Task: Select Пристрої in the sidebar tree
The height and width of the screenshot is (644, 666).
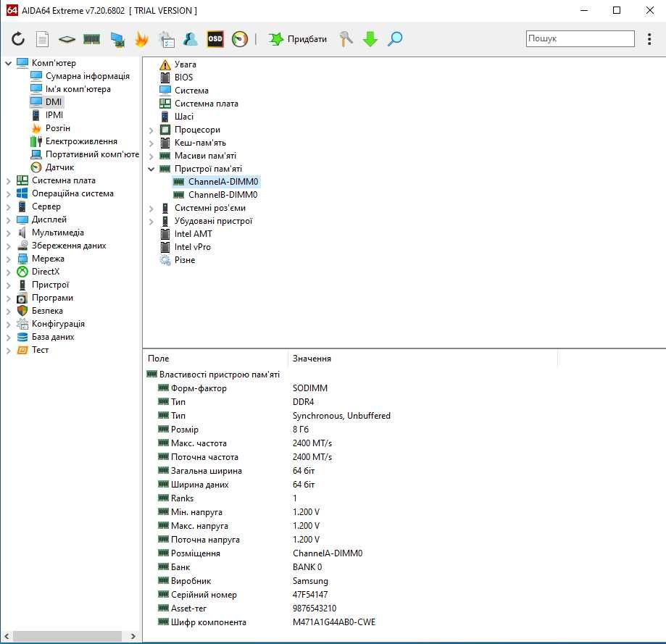Action: 50,285
